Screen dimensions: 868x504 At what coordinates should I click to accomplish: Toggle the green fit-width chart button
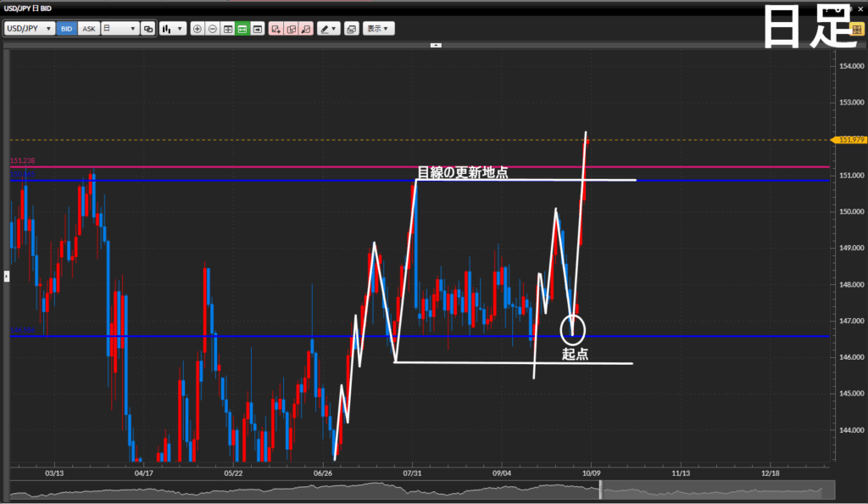tap(242, 29)
